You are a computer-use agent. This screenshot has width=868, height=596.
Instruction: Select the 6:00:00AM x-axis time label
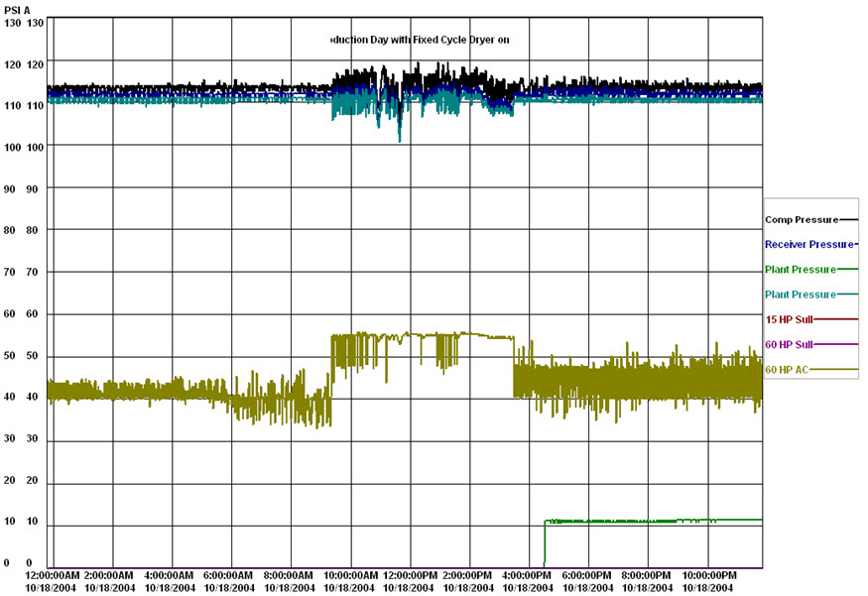228,575
